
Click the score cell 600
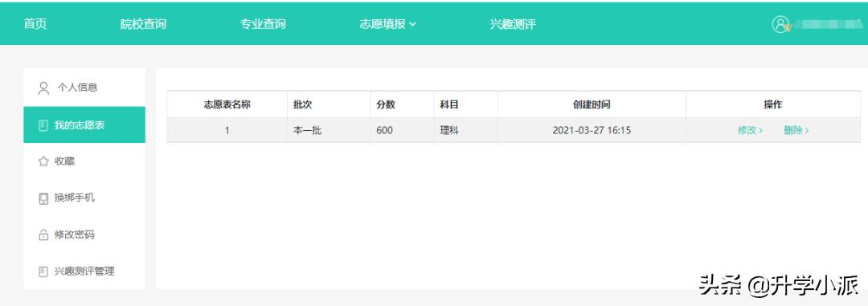pyautogui.click(x=402, y=131)
